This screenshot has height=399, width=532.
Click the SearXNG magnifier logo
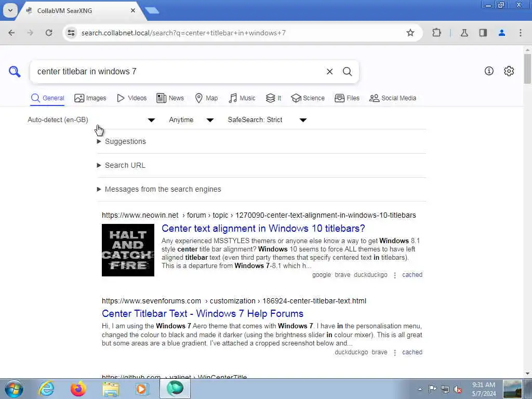point(15,72)
